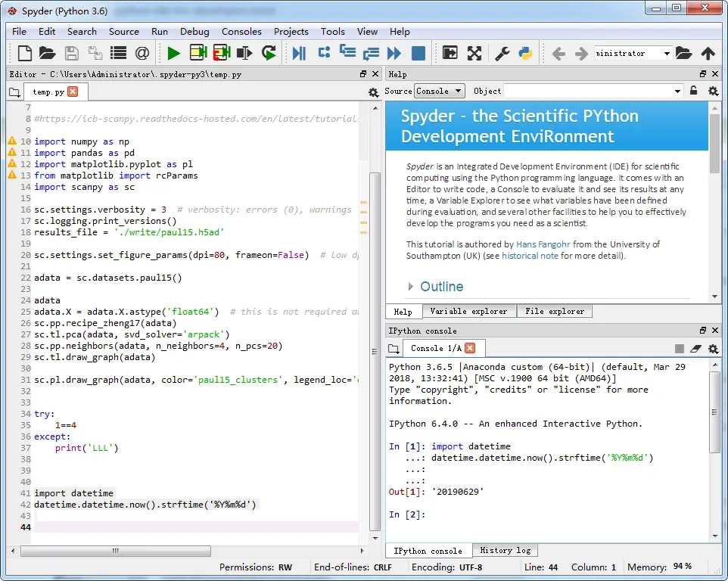Screen dimensions: 728x581
Task: Close Console 1/A tab red X
Action: click(x=470, y=348)
